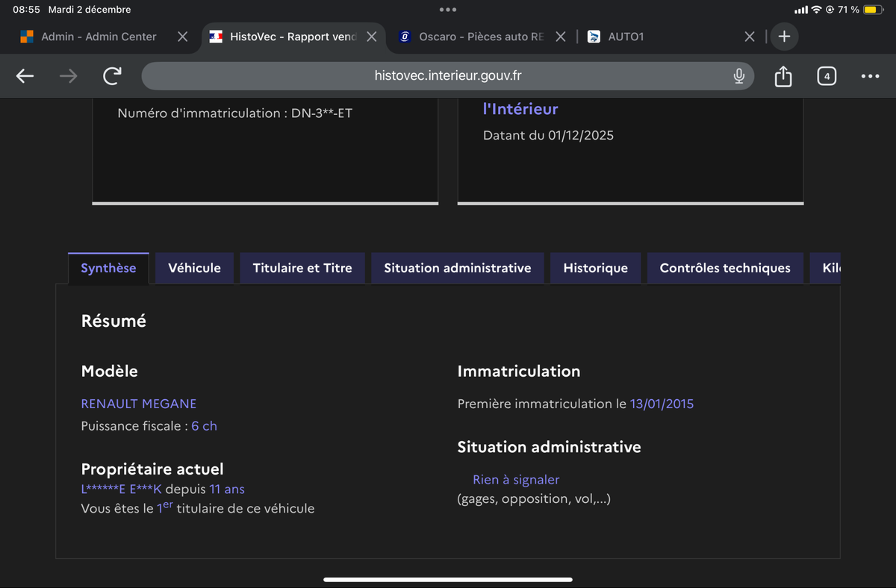896x588 pixels.
Task: Tap the back navigation arrow
Action: point(25,76)
